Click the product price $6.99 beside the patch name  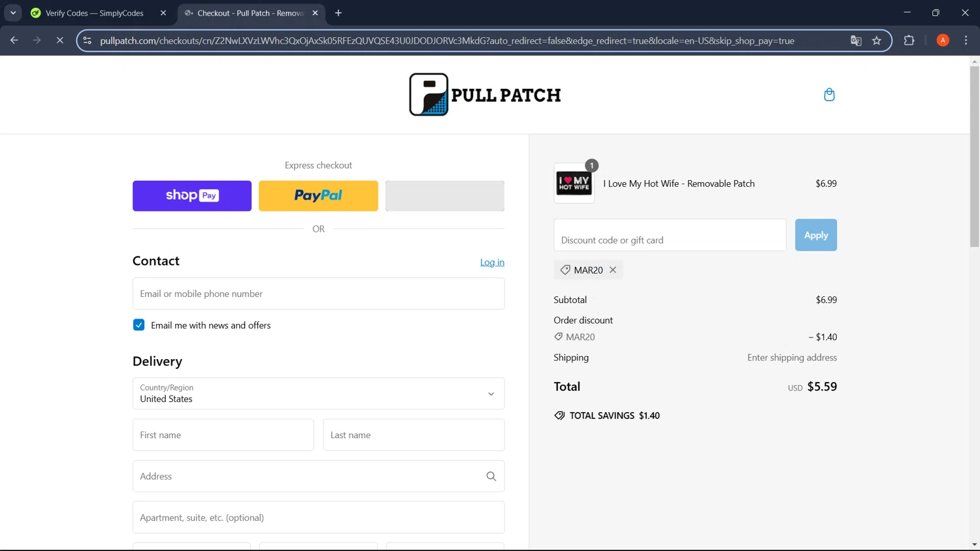click(826, 183)
